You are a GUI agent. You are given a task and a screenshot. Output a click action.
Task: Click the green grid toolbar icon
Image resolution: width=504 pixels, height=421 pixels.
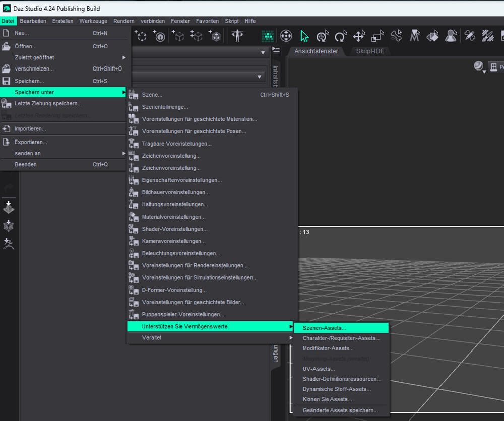(x=268, y=36)
